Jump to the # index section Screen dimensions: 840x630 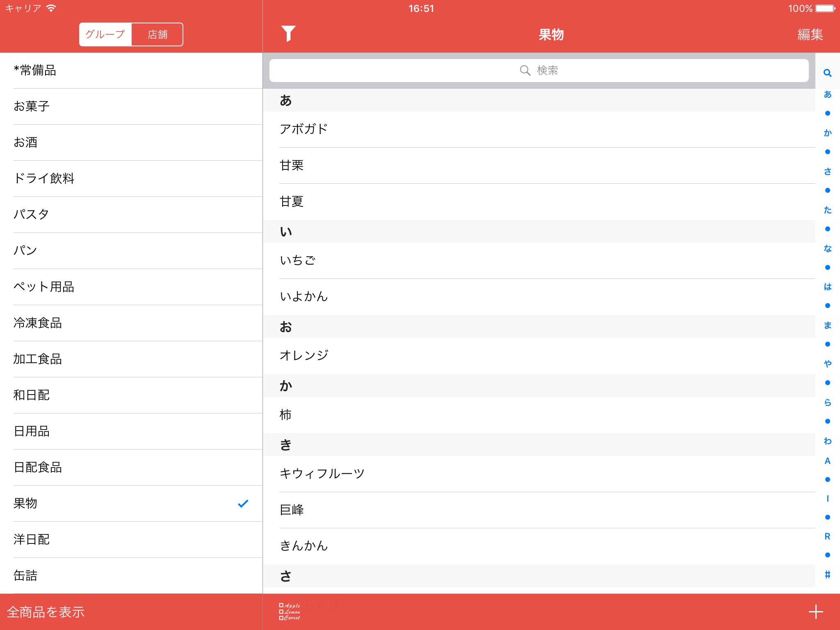click(827, 575)
